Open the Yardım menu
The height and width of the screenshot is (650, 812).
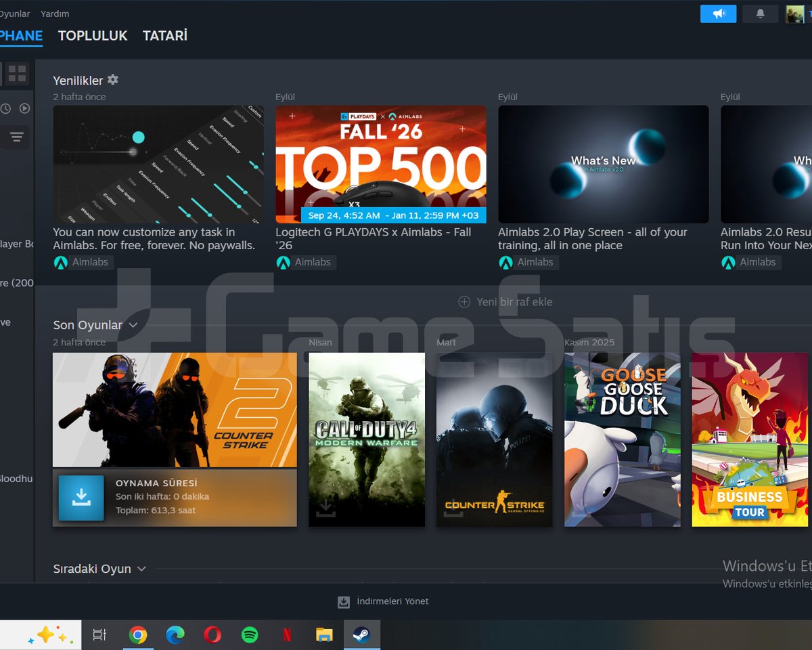55,14
